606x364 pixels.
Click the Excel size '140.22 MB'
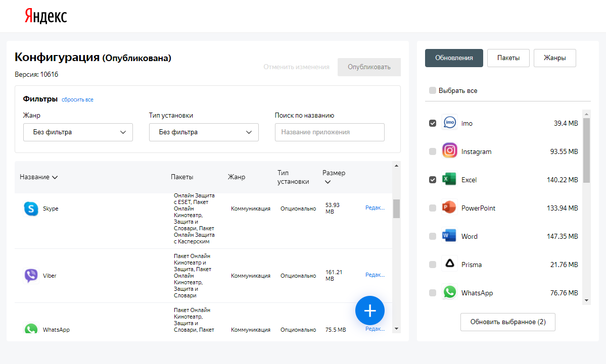point(563,180)
